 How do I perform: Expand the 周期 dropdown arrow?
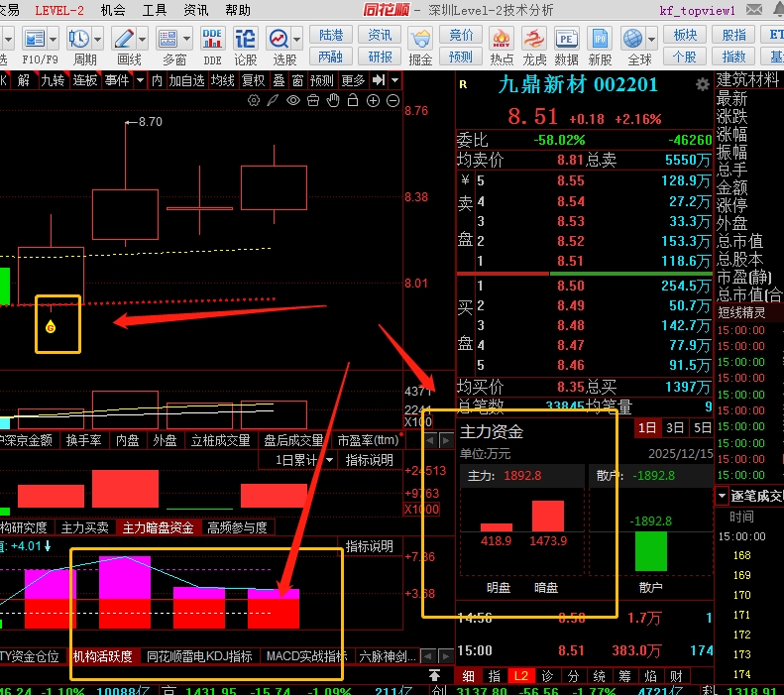[97, 39]
